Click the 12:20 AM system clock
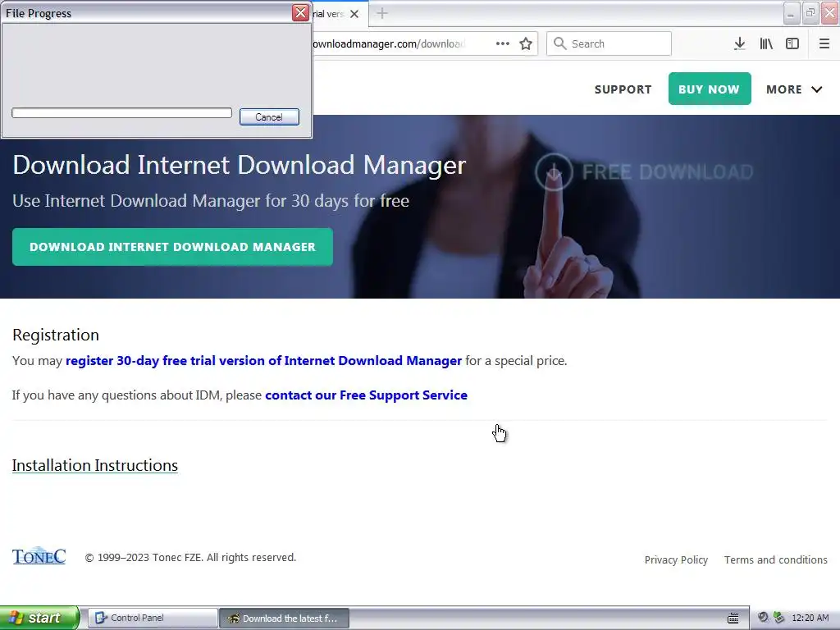The width and height of the screenshot is (840, 630). coord(810,618)
